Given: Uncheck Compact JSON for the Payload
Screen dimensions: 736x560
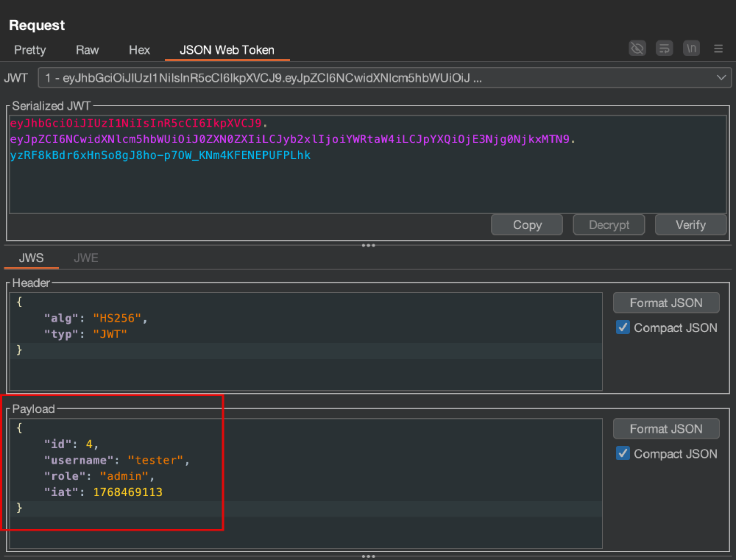Looking at the screenshot, I should coord(623,453).
